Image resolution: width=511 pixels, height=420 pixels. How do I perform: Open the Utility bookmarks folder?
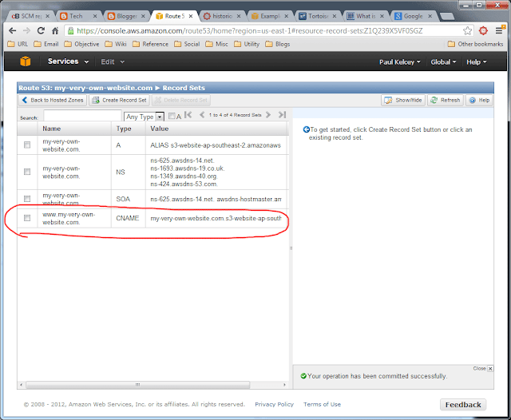click(x=247, y=44)
